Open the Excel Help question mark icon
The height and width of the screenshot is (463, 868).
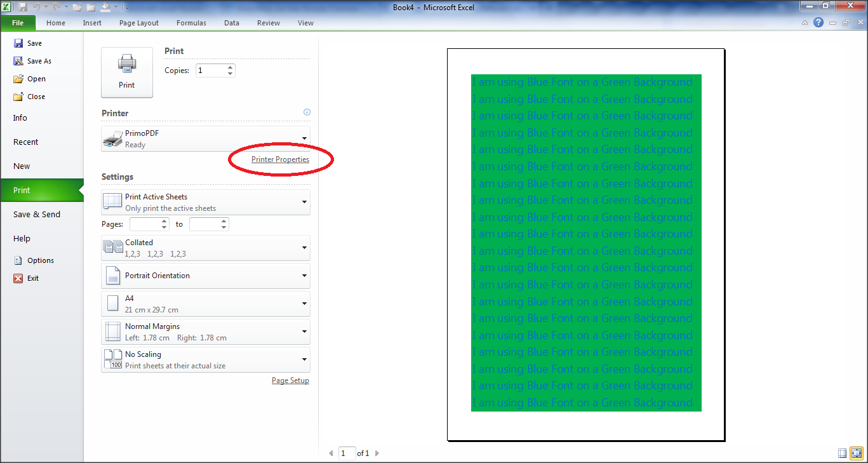818,23
